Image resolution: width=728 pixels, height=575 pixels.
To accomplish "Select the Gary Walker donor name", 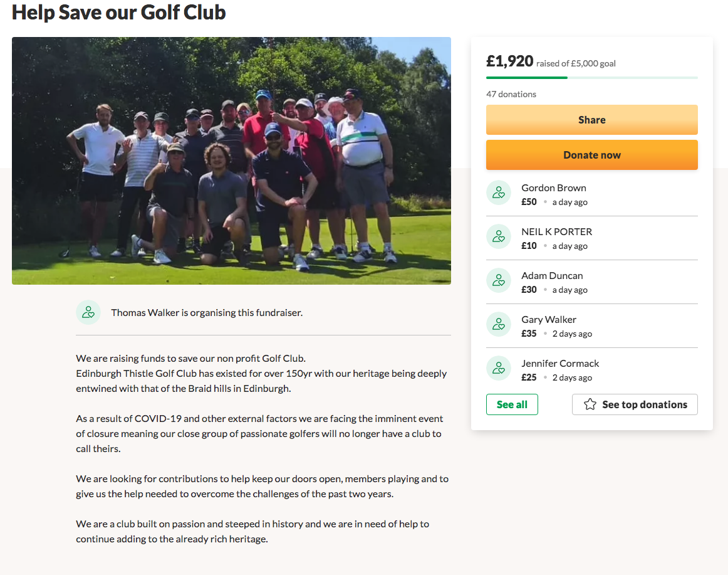I will pos(549,319).
